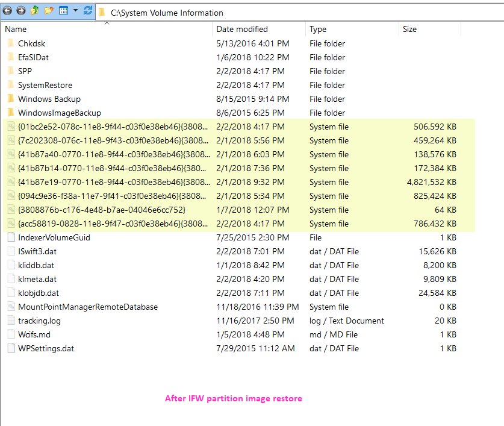Image resolution: width=504 pixels, height=426 pixels.
Task: Select the kliddb.dat file icon
Action: pyautogui.click(x=11, y=265)
